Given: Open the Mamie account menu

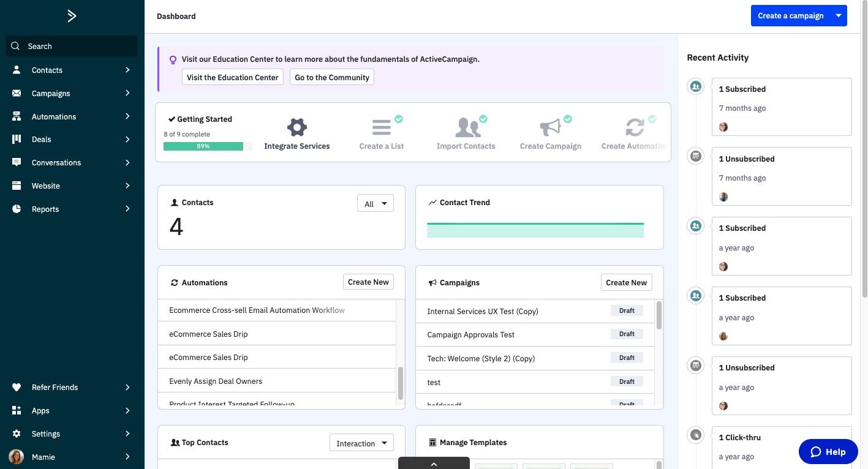Looking at the screenshot, I should 72,457.
